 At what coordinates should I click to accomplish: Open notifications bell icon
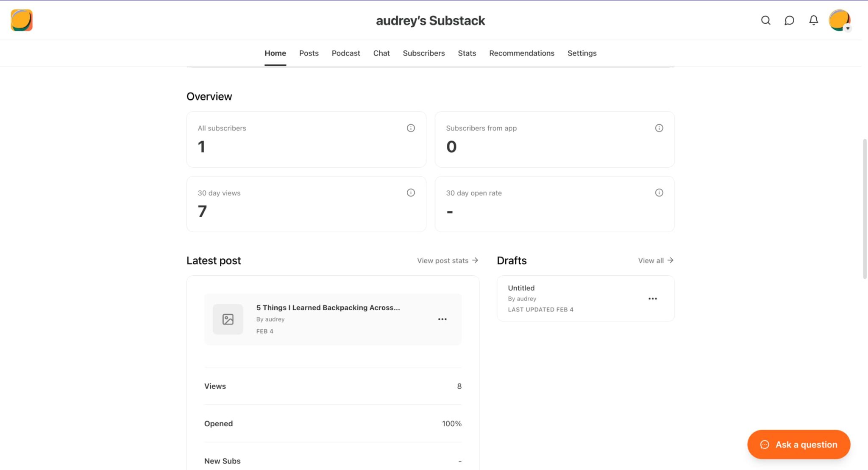(x=813, y=20)
